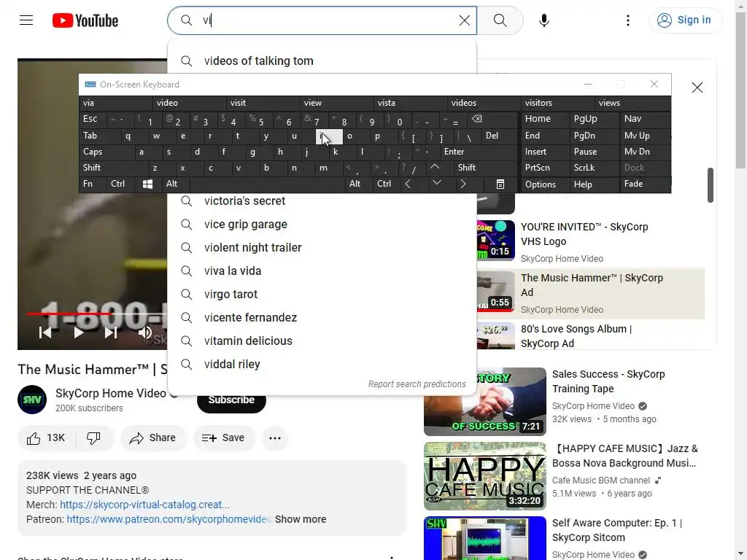
Task: Toggle right Shift key on keyboard
Action: coord(485,168)
